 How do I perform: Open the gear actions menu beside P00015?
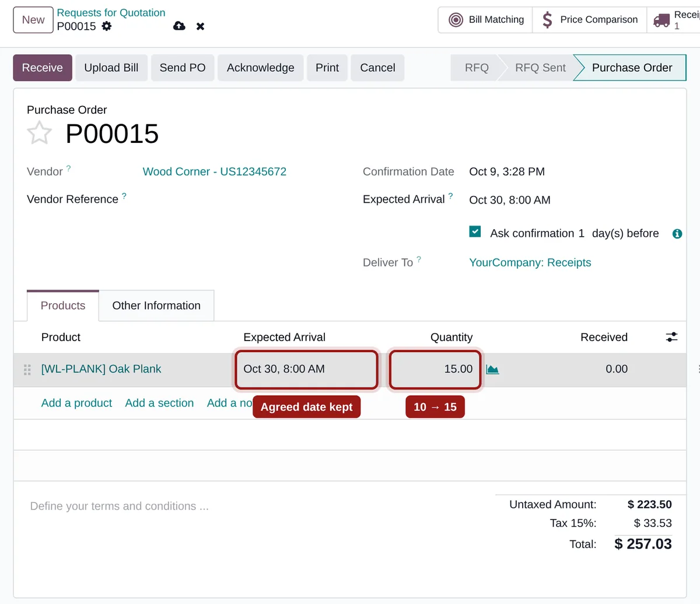106,26
